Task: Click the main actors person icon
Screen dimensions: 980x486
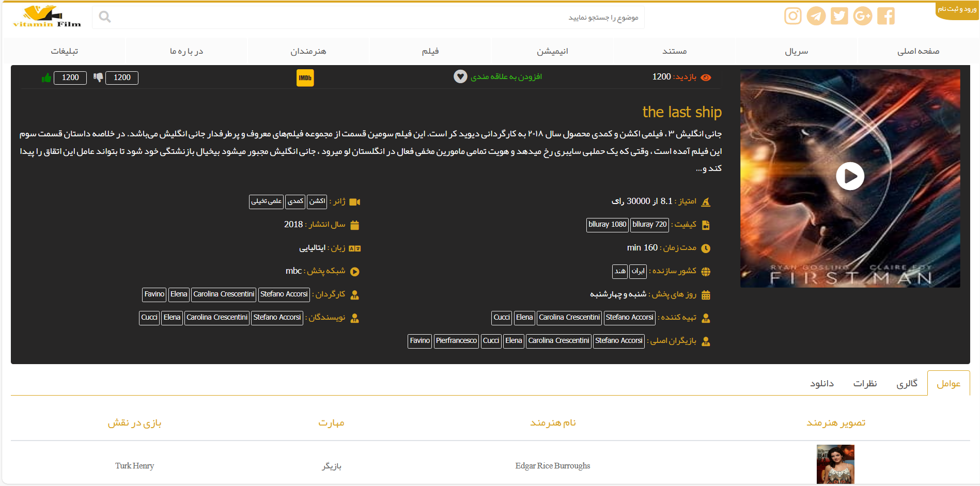Action: (x=706, y=341)
